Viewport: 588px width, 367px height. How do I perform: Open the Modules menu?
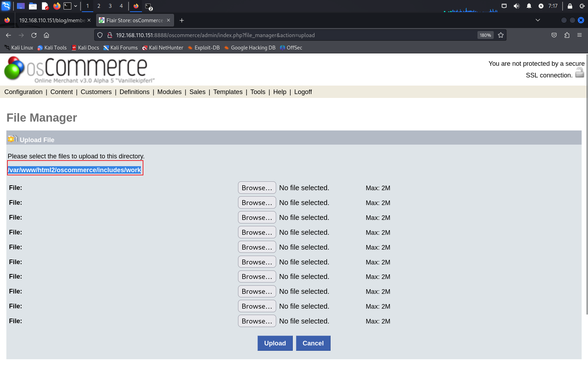point(170,92)
